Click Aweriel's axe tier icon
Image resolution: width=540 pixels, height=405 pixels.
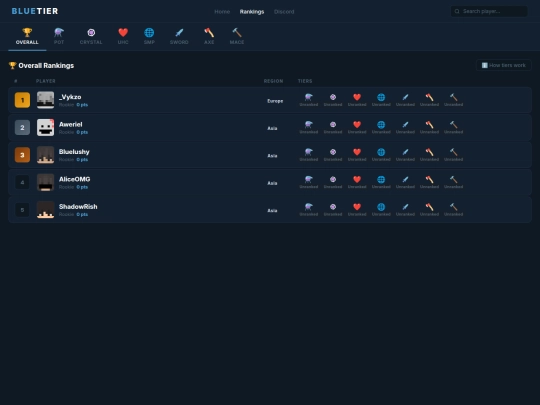[429, 125]
